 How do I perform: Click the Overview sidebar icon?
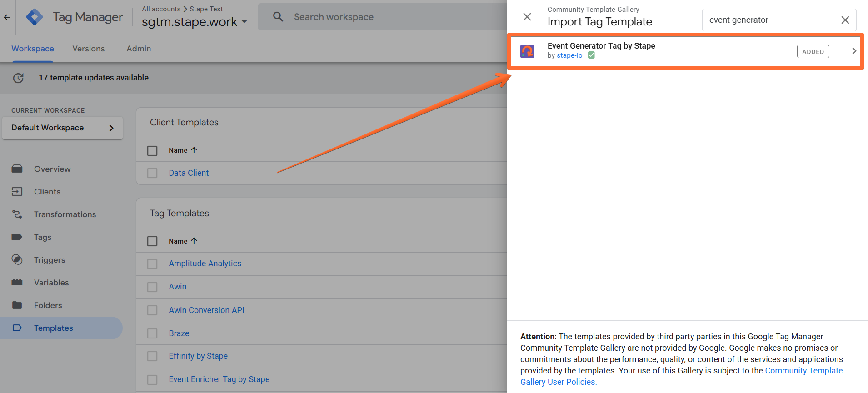click(17, 169)
